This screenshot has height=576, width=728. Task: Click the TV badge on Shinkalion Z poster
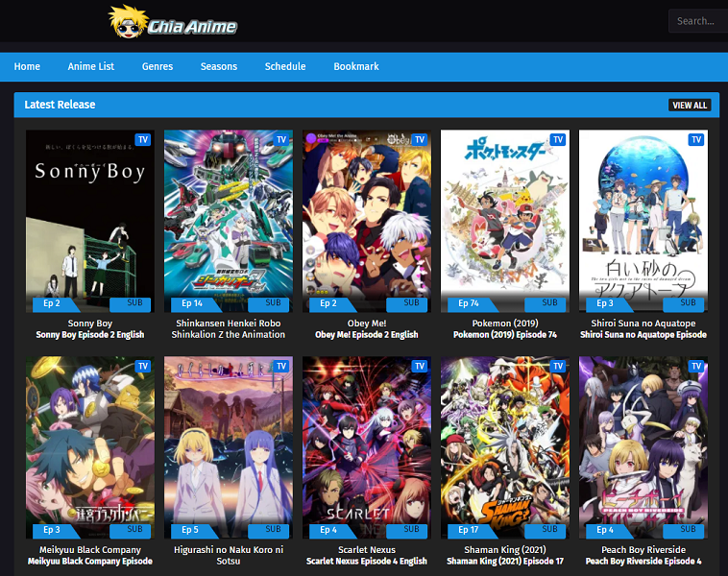(281, 140)
